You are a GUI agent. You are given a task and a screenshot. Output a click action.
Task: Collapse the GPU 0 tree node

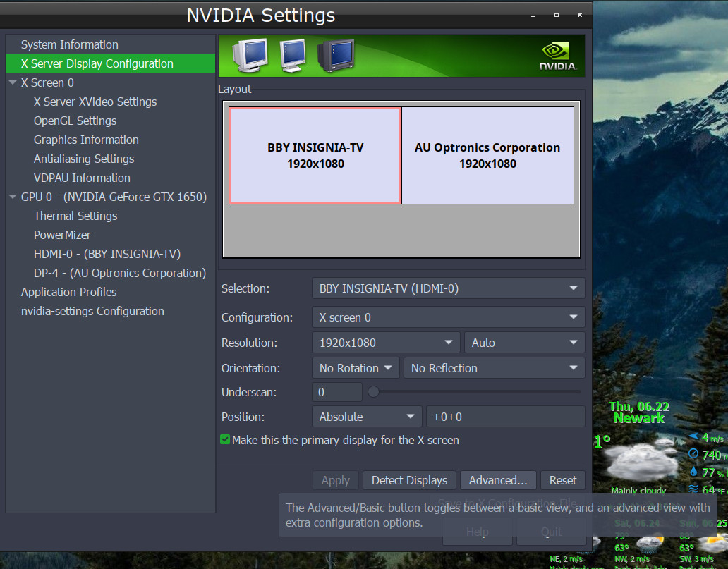tap(13, 197)
